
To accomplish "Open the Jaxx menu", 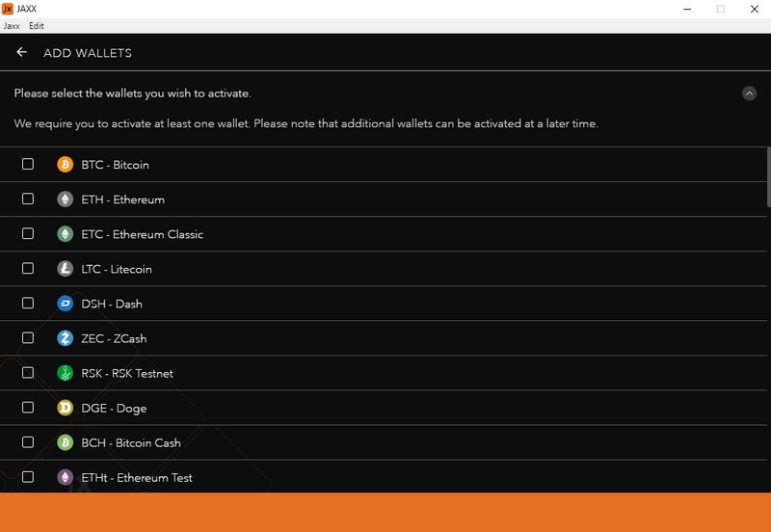I will click(x=12, y=26).
